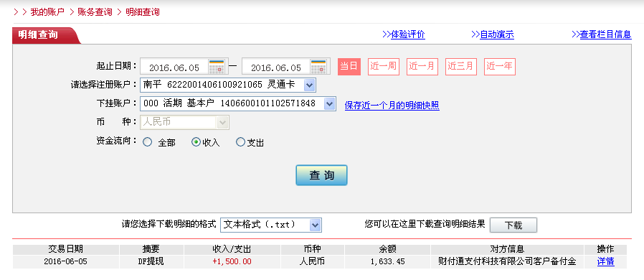
Task: Open 详情 for the DF提现 transaction
Action: (x=606, y=261)
